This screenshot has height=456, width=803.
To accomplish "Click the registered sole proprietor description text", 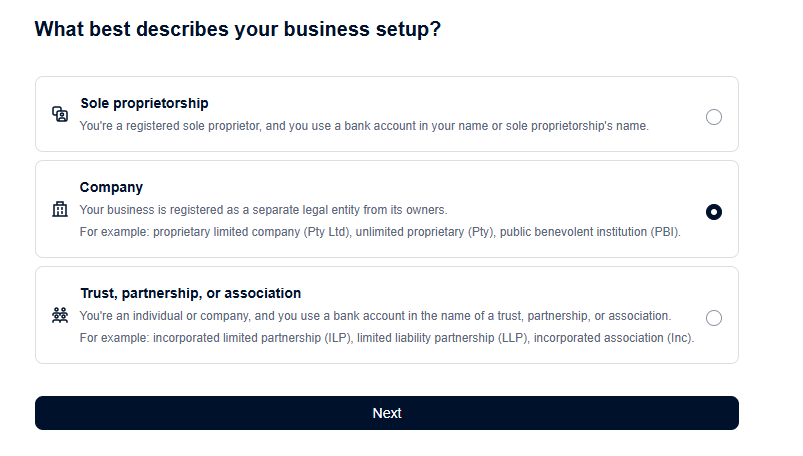I will coord(364,126).
